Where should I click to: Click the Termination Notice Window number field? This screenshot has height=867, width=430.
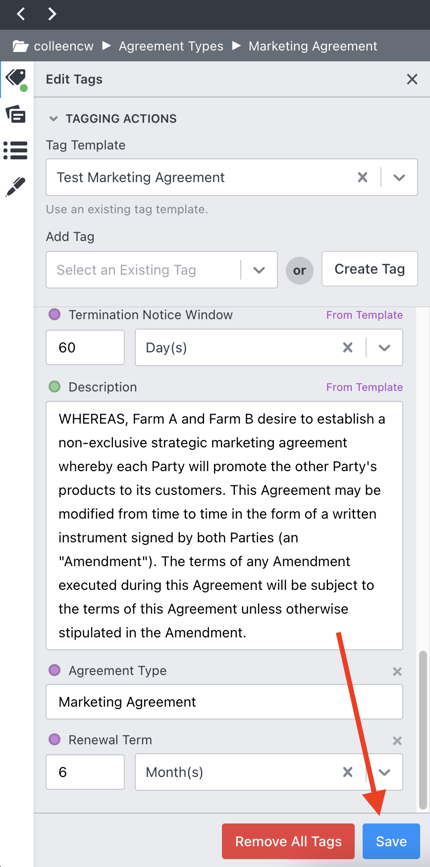click(x=85, y=348)
